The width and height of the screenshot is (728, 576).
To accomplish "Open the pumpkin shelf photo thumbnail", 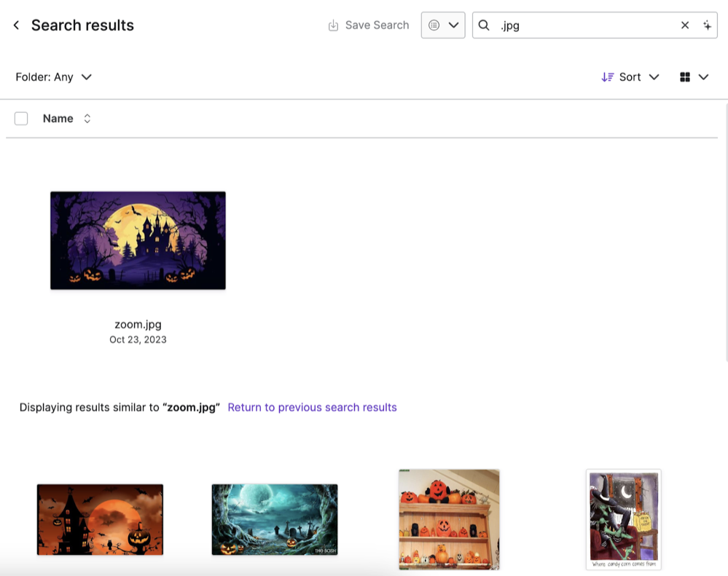I will click(449, 519).
